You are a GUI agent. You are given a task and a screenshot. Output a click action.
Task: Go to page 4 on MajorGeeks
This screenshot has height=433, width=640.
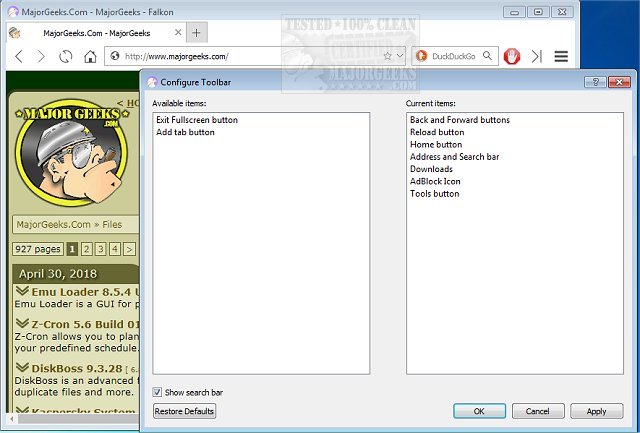tap(115, 249)
